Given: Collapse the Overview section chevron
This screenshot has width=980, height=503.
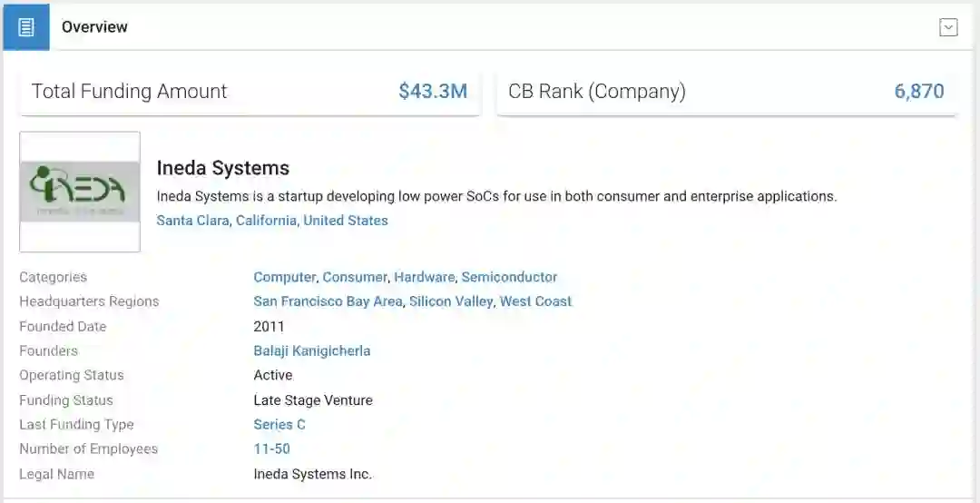Looking at the screenshot, I should (x=948, y=27).
